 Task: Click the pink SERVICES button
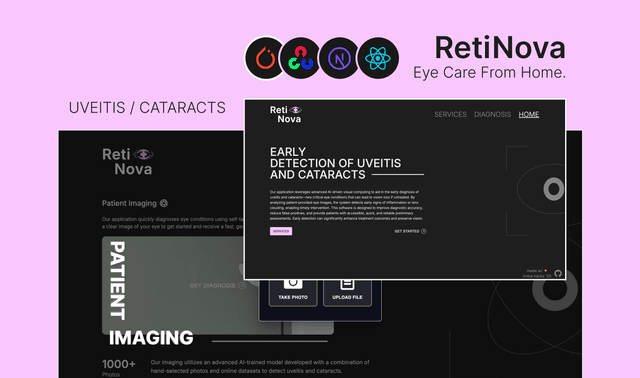[x=281, y=231]
